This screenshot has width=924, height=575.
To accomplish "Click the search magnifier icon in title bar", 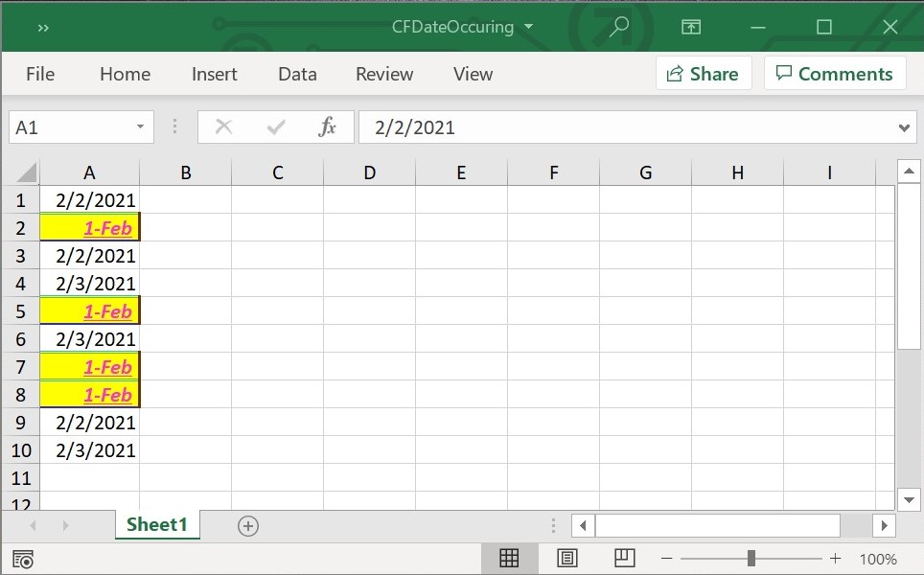I will coord(619,27).
